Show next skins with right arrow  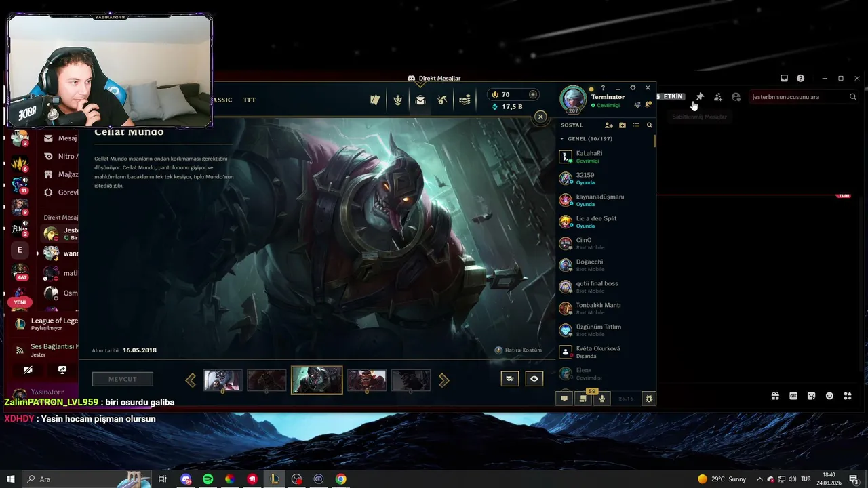(444, 380)
